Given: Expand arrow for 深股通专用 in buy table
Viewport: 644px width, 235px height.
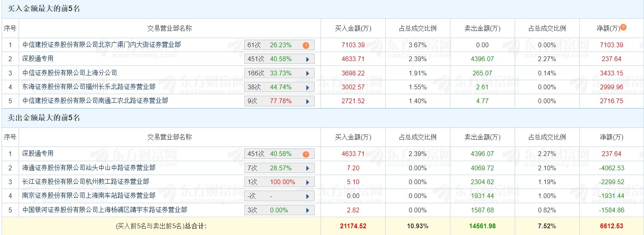Looking at the screenshot, I should pyautogui.click(x=308, y=59).
